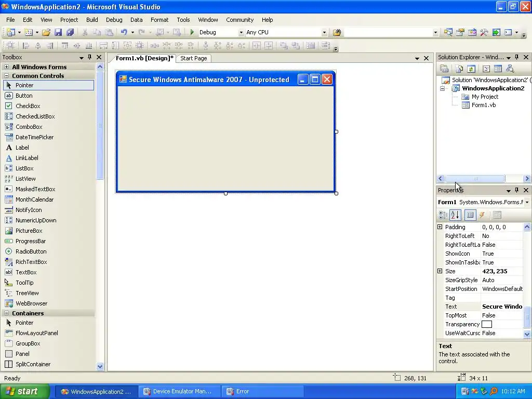Show Events in the Properties window
The width and height of the screenshot is (532, 399).
coord(482,215)
